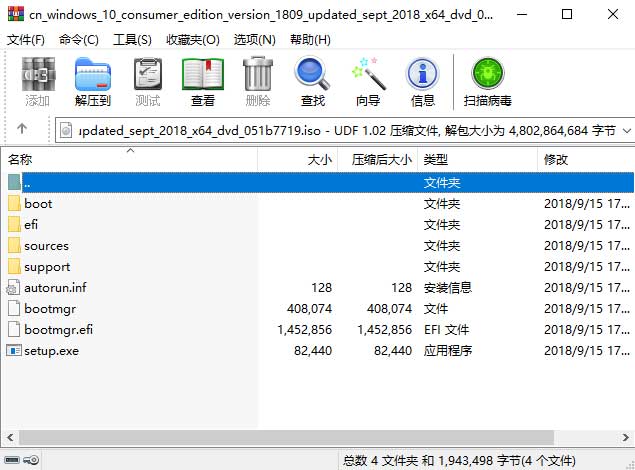Open the 查看 (View) book icon
The image size is (635, 470).
tap(202, 74)
